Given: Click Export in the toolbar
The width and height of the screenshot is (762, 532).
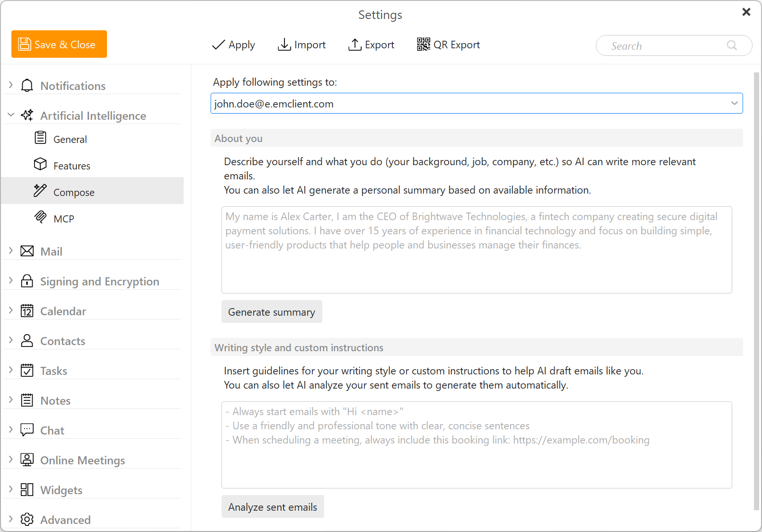Looking at the screenshot, I should (x=371, y=44).
